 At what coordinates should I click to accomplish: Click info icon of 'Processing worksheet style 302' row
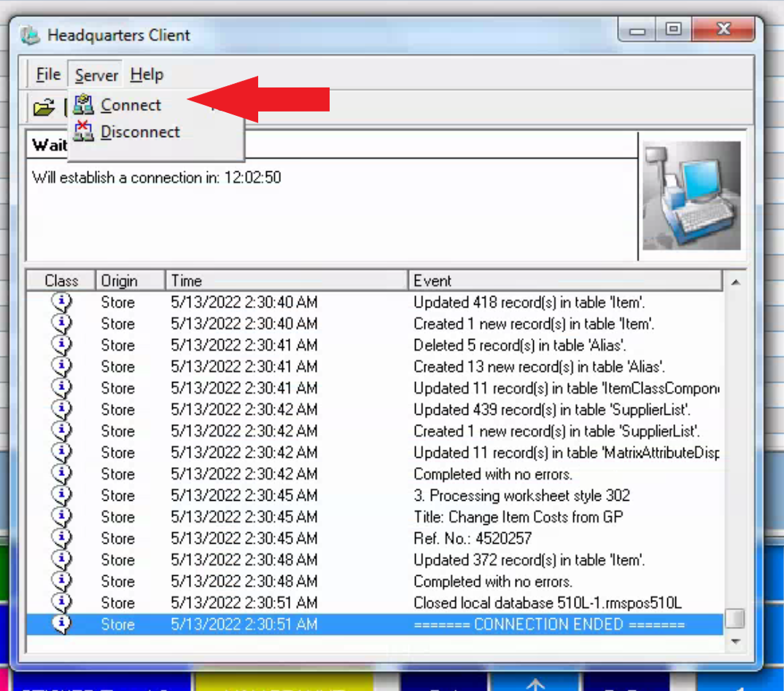click(x=61, y=496)
